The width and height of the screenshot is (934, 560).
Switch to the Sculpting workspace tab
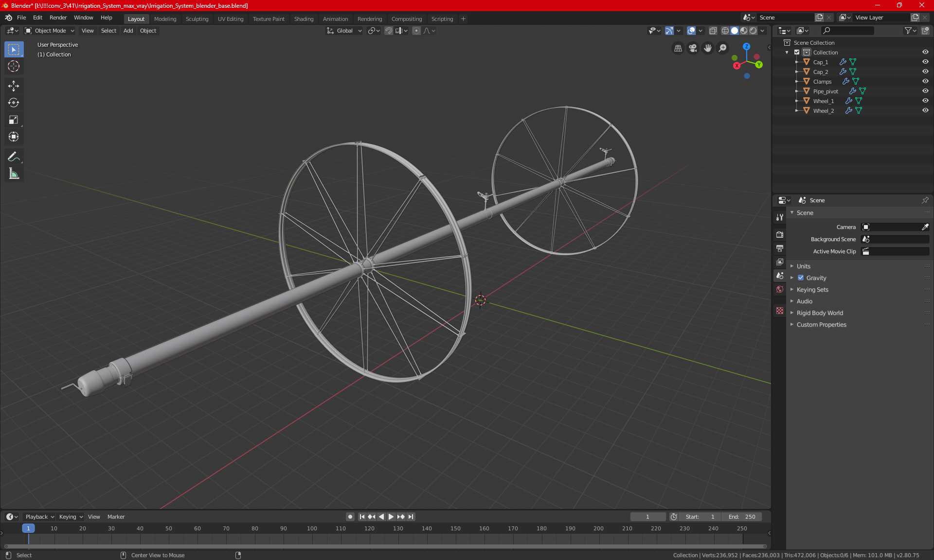click(x=197, y=19)
